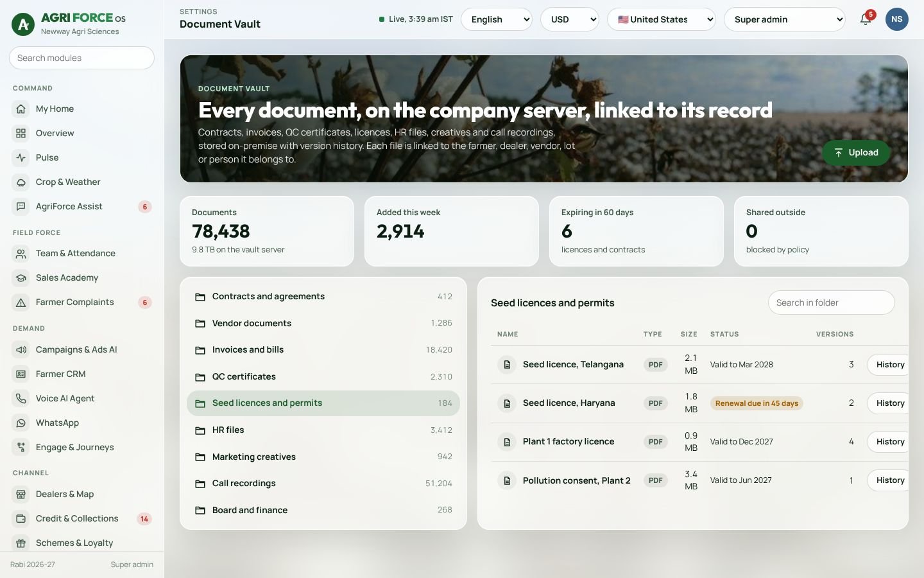Screen dimensions: 924x578
Task: Open the United States country dropdown
Action: coord(662,19)
